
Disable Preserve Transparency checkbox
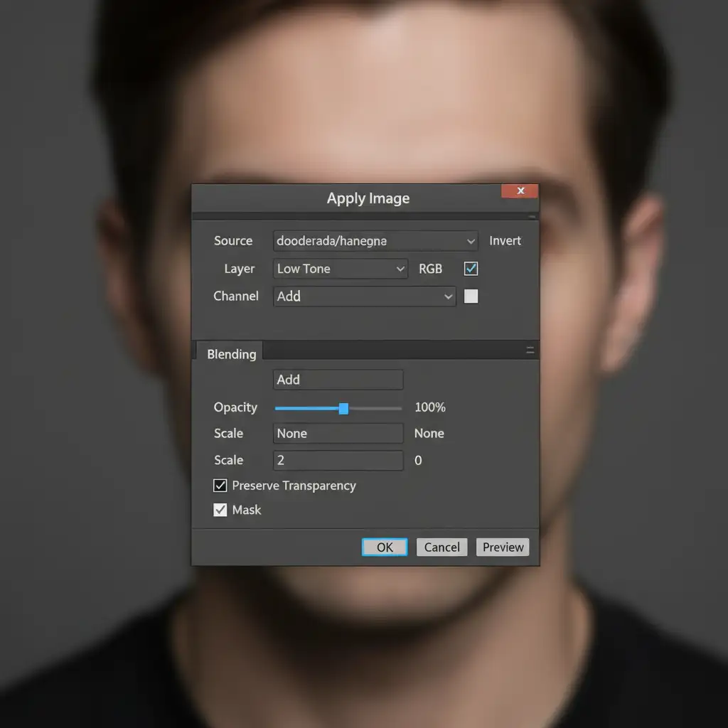pos(220,486)
